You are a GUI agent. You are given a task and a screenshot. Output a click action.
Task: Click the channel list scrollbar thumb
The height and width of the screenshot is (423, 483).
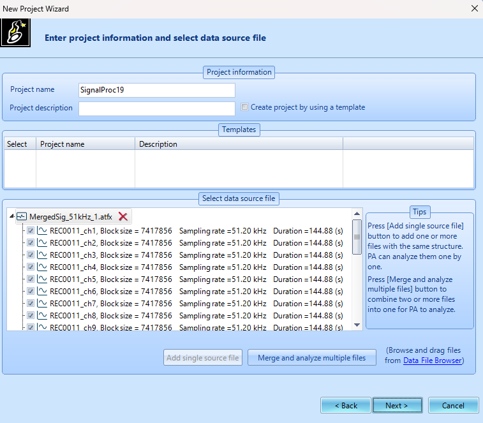tap(357, 237)
